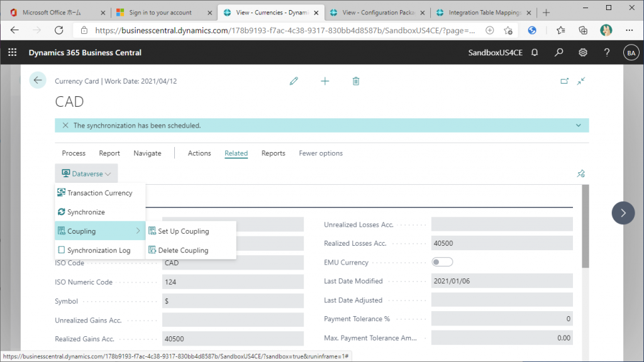Click the Realized Losses Acc. field
The image size is (644, 362).
[502, 243]
